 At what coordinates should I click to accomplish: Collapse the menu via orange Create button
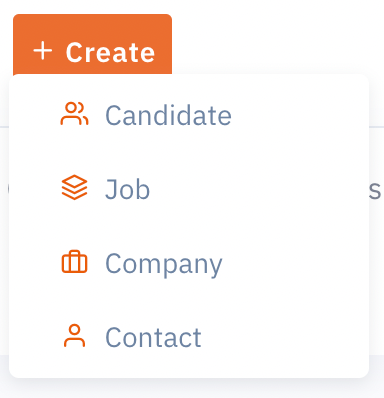coord(92,45)
